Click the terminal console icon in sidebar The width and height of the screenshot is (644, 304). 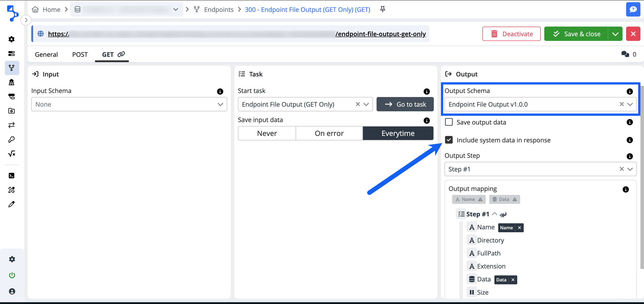11,175
